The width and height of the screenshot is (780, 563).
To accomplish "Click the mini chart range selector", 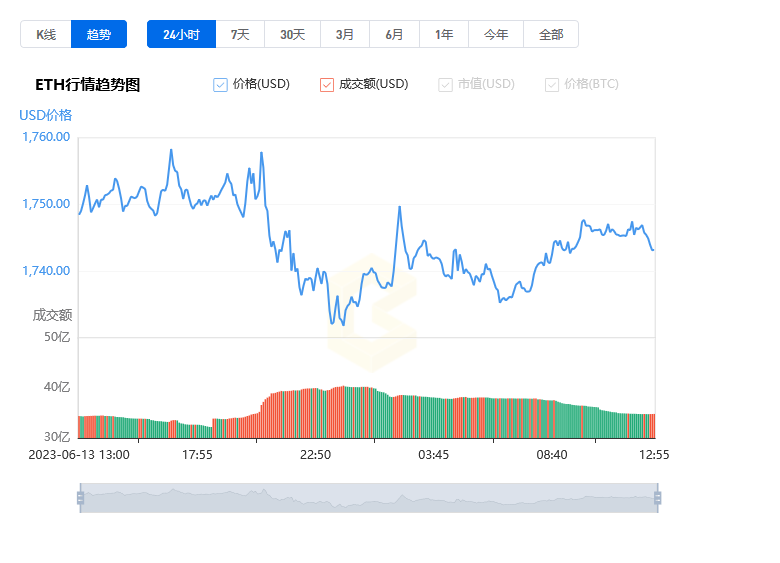I will pos(369,498).
